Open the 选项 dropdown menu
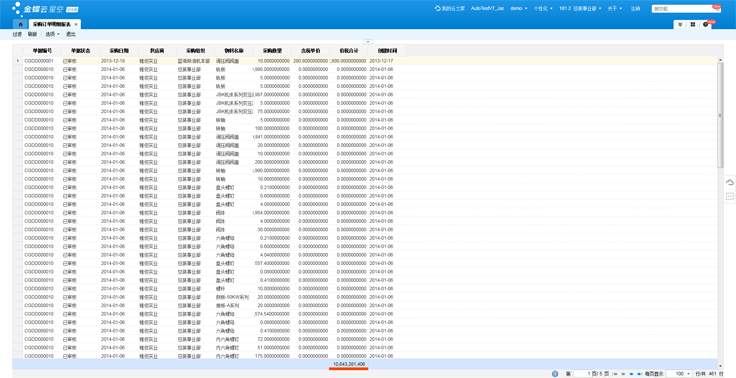This screenshot has width=736, height=378. 52,34
